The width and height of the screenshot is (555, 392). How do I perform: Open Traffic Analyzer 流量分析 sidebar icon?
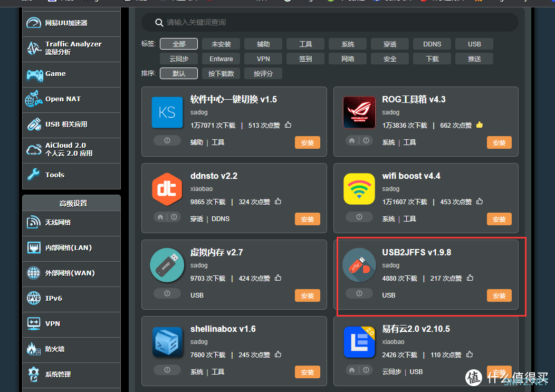click(x=34, y=48)
